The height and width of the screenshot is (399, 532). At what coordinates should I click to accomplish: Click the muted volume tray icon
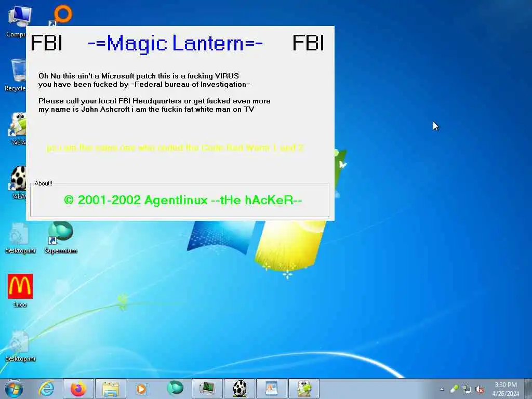click(x=480, y=389)
